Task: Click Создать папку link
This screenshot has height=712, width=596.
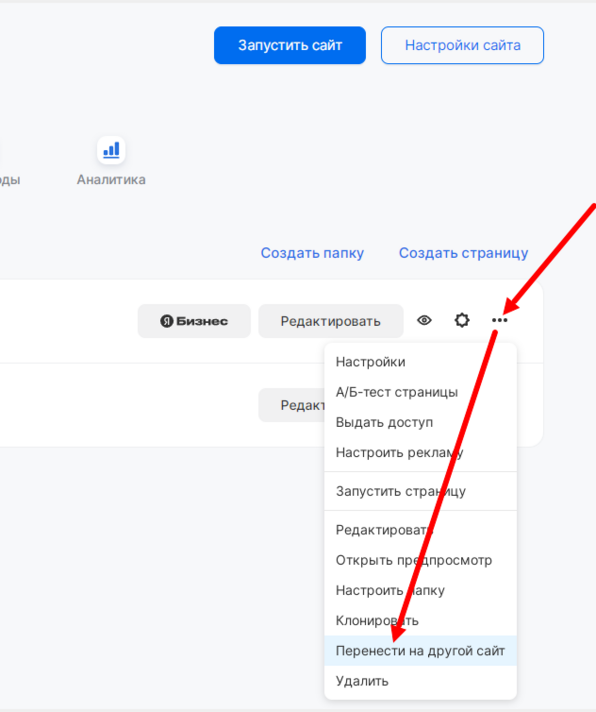Action: point(312,253)
